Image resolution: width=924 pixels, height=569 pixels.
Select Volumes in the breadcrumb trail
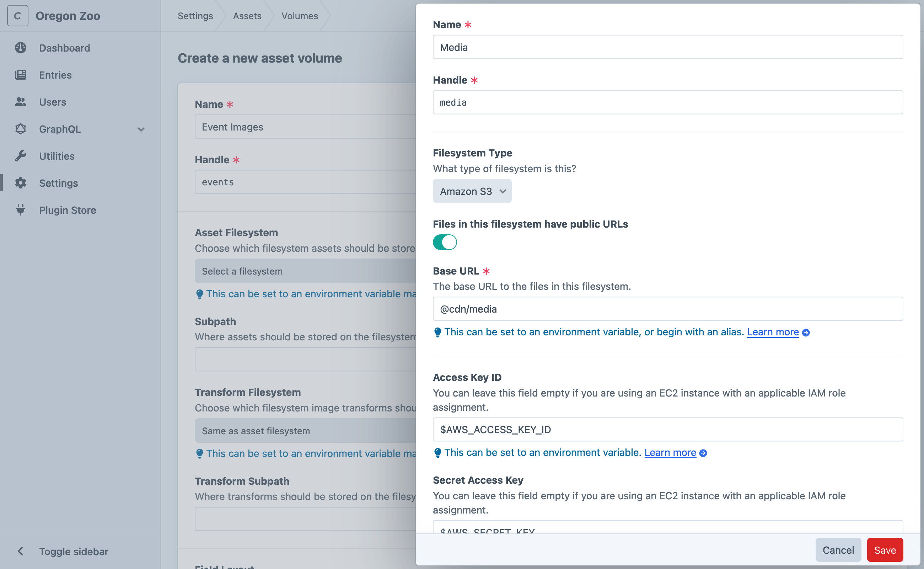pos(299,16)
